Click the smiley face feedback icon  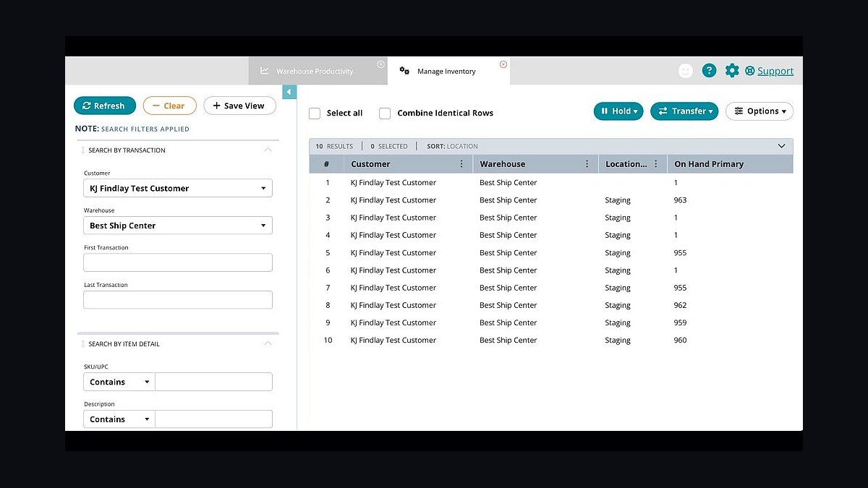tap(686, 71)
